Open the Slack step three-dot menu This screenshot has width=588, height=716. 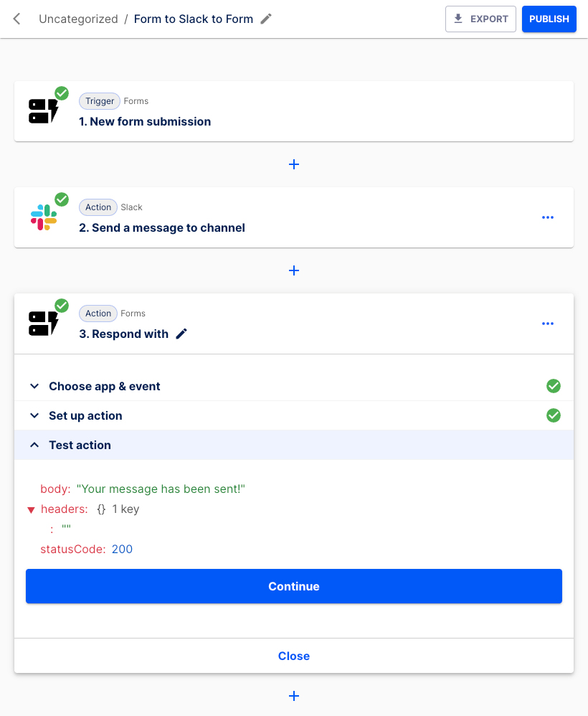(548, 217)
